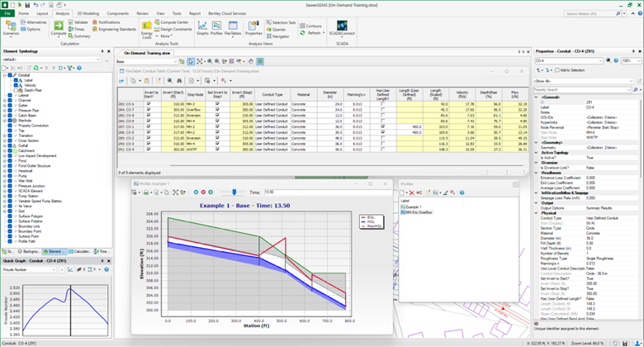Viewport: 644px width, 347px height.
Task: Open Alternatives manager
Action: click(34, 22)
